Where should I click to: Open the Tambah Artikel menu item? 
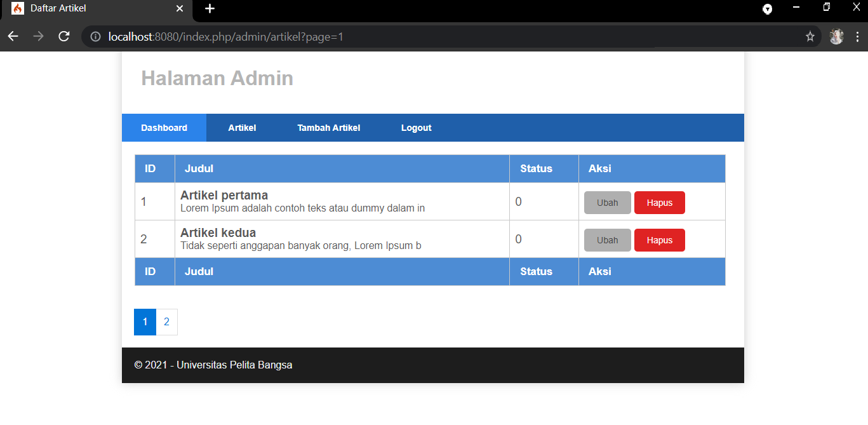pos(328,128)
